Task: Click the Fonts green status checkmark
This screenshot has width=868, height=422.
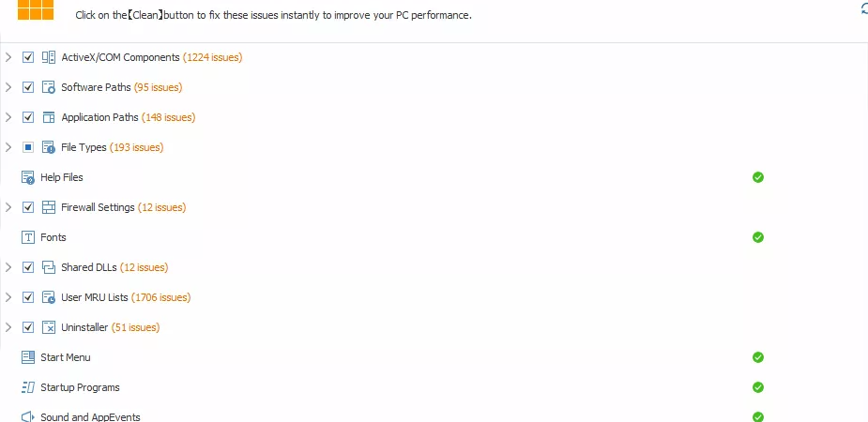Action: 758,237
